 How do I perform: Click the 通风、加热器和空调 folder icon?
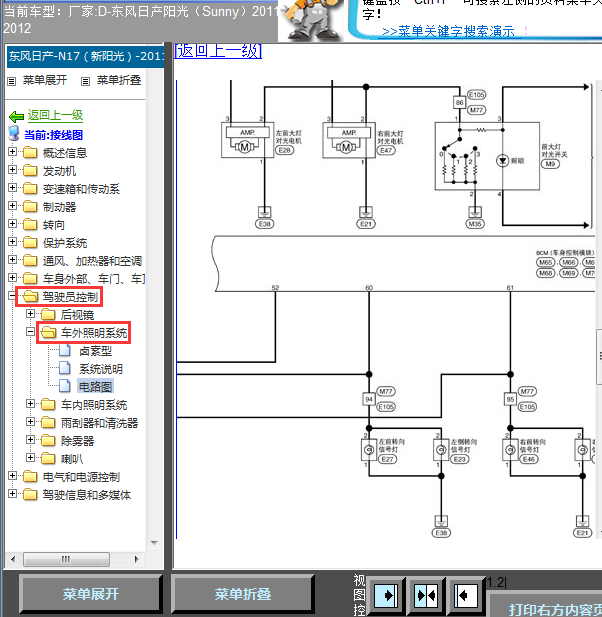(30, 261)
